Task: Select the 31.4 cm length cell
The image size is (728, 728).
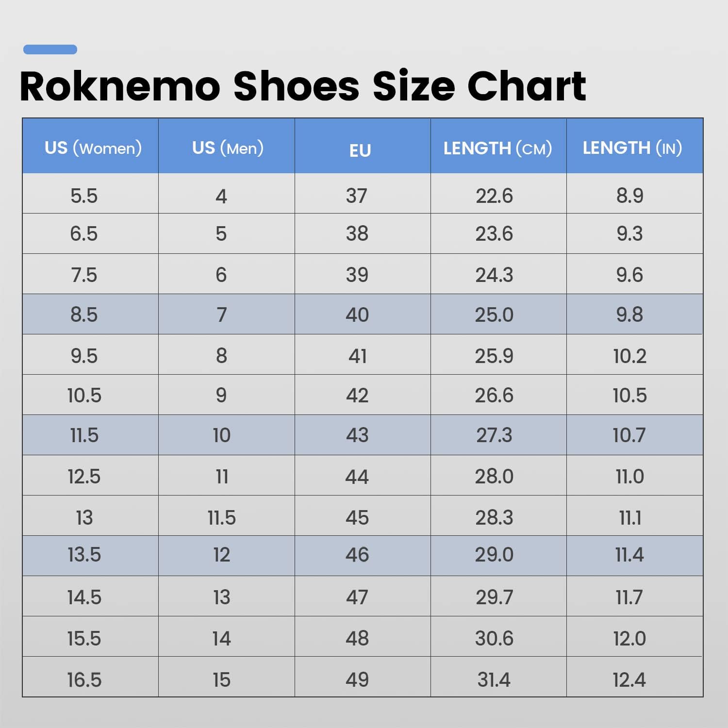Action: (x=494, y=679)
